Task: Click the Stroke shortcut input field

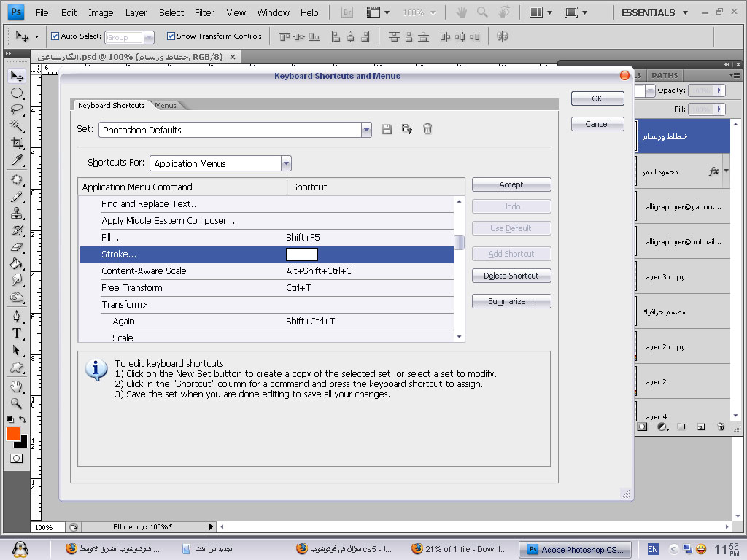Action: pyautogui.click(x=301, y=254)
